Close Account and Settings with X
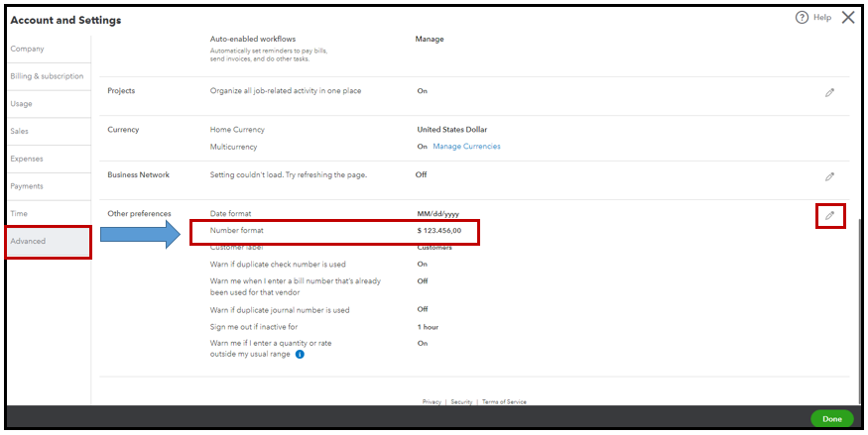Viewport: 868px width, 435px height. (x=848, y=18)
